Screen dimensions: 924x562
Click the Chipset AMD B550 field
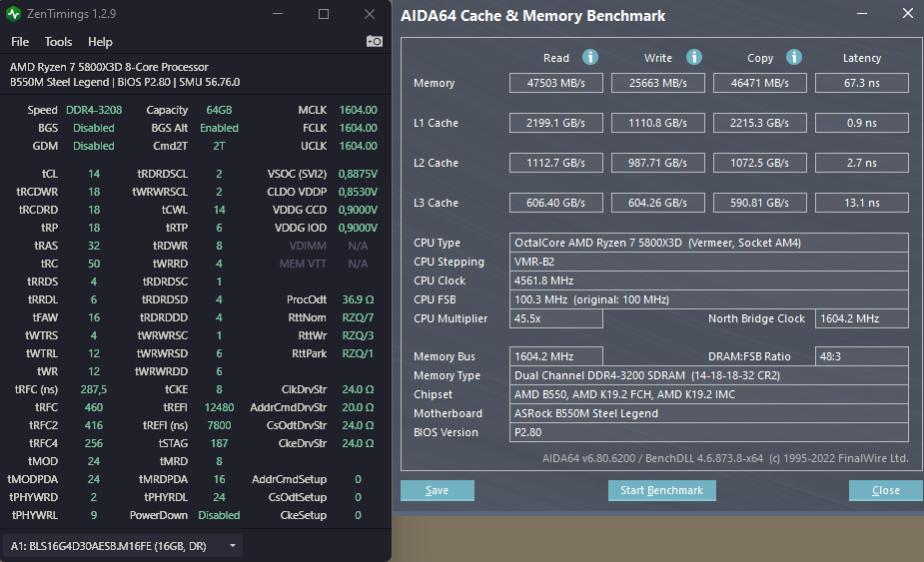pos(709,394)
